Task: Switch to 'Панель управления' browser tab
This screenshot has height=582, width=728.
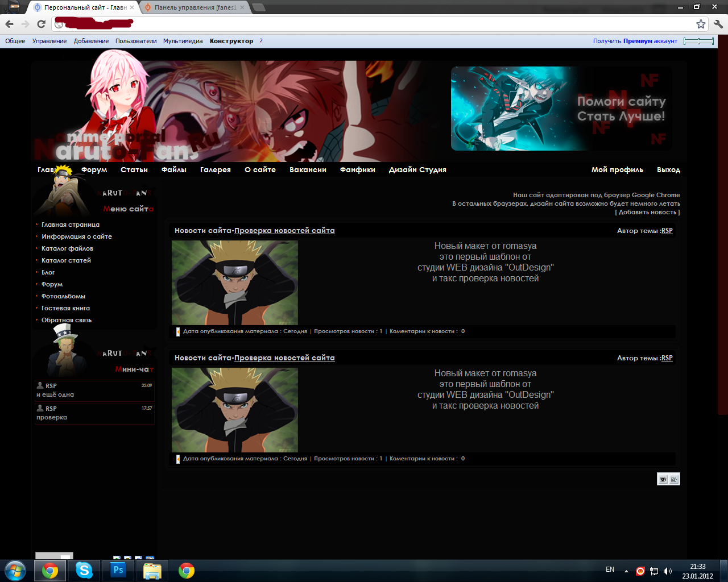Action: (195, 7)
